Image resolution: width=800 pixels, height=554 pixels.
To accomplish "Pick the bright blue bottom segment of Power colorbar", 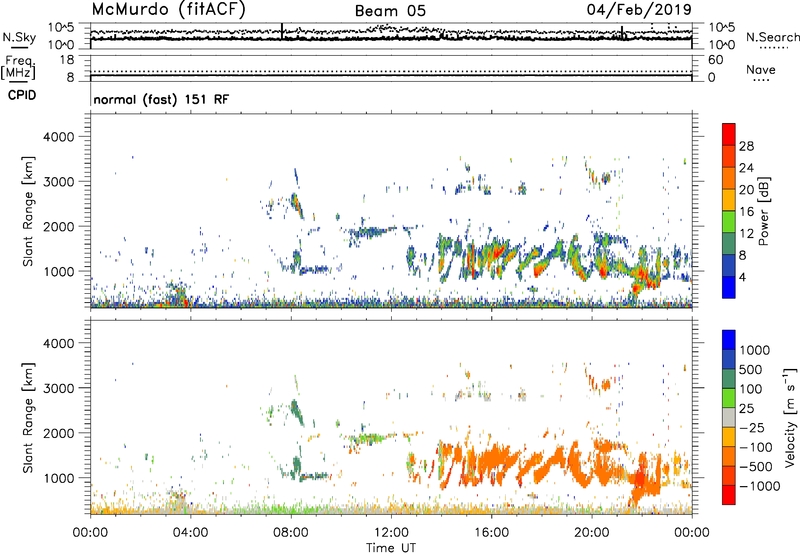I will [729, 288].
